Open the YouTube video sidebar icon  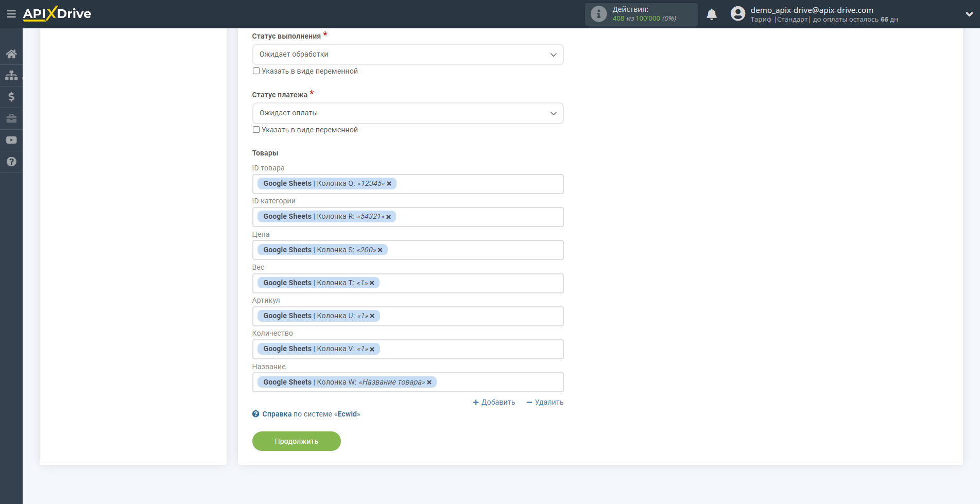[11, 140]
